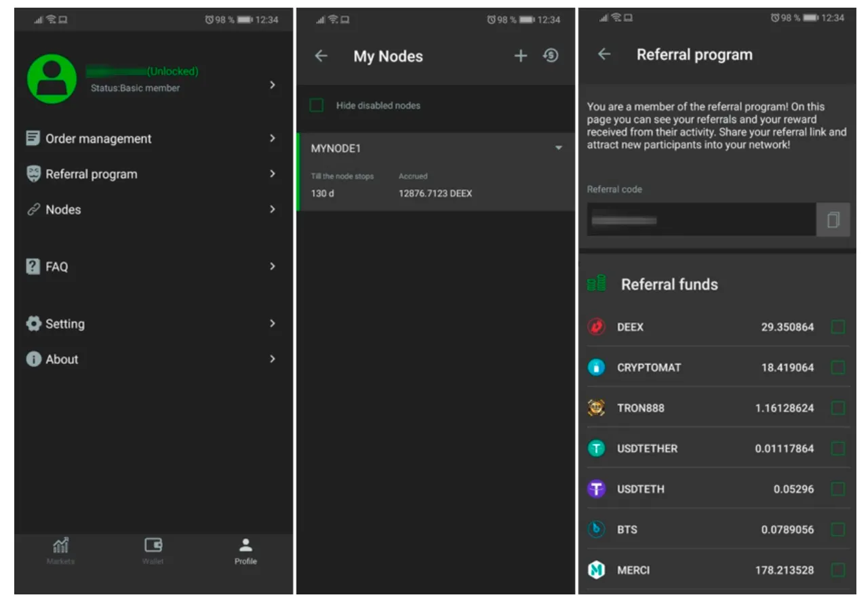Open FAQ row chevron
Viewport: 868px width, 606px height.
(273, 266)
